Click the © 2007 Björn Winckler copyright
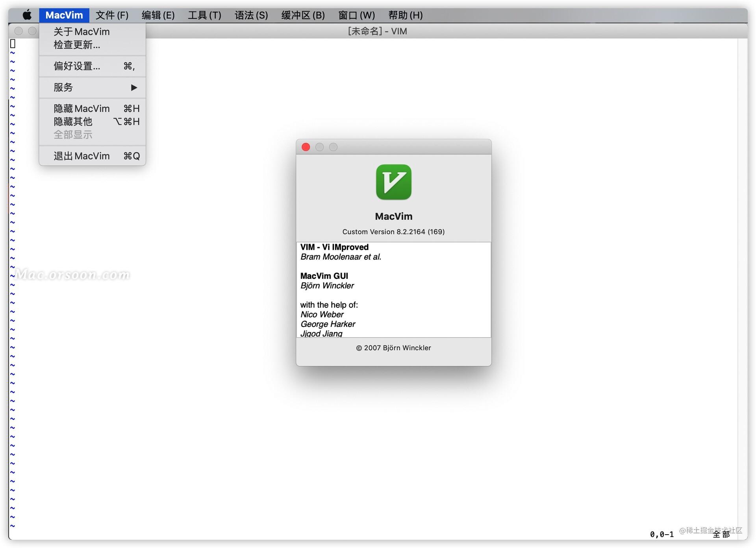This screenshot has height=548, width=756. tap(393, 348)
